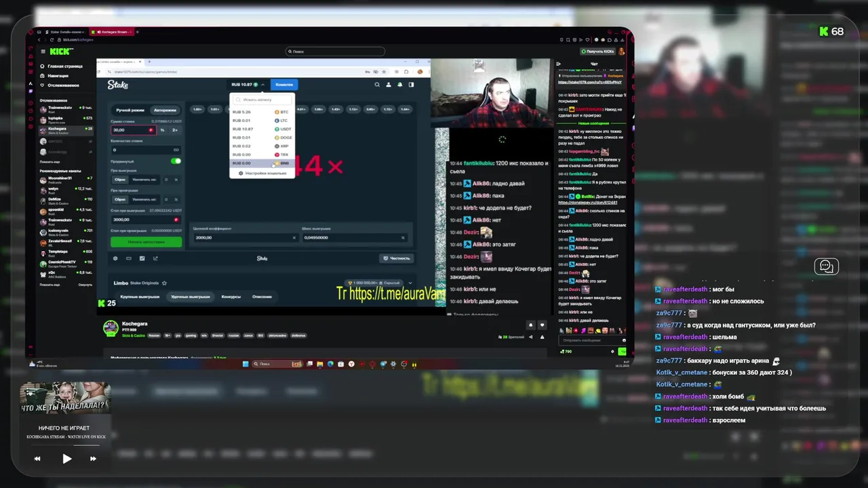Open the Kochegara channel in sidebar
The width and height of the screenshot is (868, 488).
click(x=66, y=129)
